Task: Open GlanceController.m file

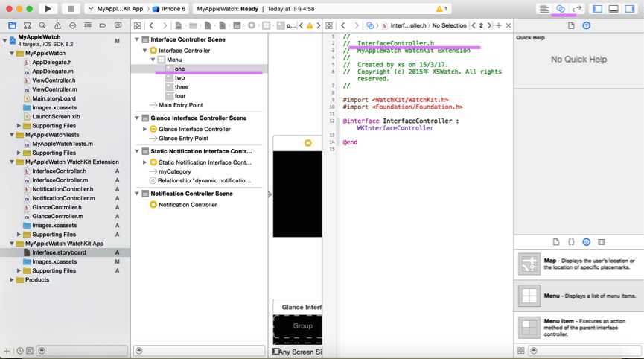Action: 57,216
